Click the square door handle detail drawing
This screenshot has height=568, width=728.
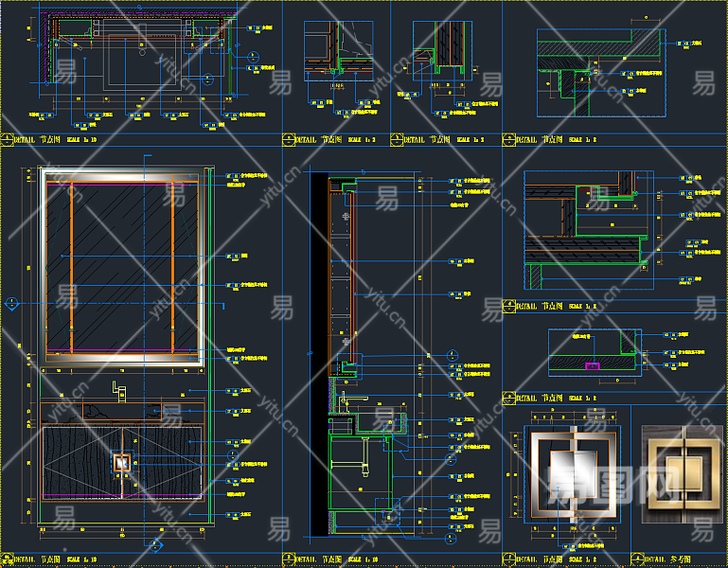(573, 473)
